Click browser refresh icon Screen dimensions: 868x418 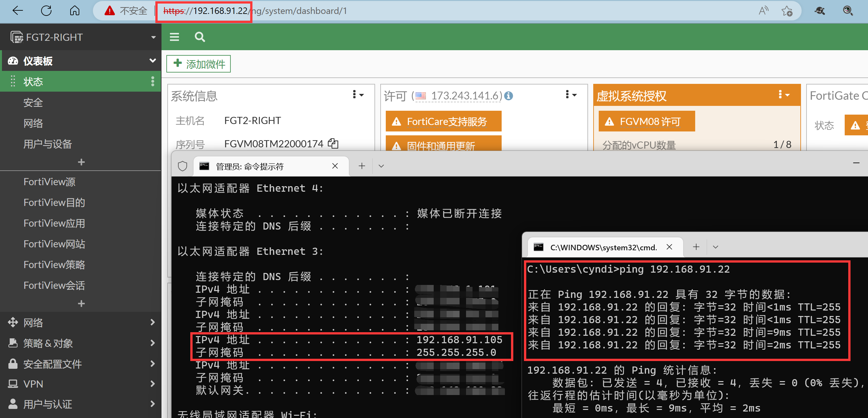[x=46, y=11]
